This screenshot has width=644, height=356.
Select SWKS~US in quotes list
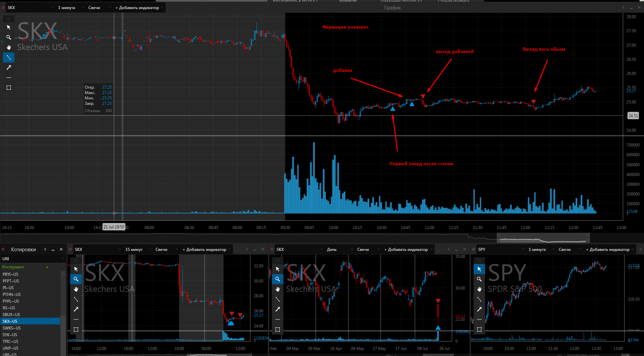30,328
